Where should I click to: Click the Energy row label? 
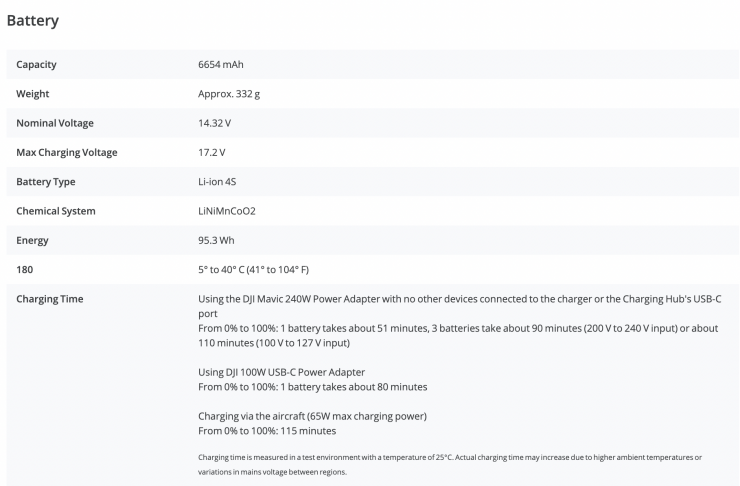(32, 240)
